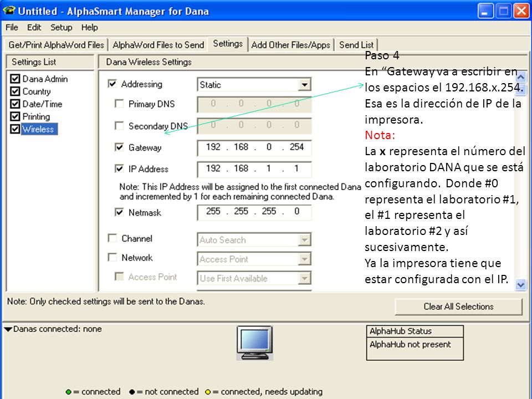Click settings panel scrollbar down arrow

[520, 285]
